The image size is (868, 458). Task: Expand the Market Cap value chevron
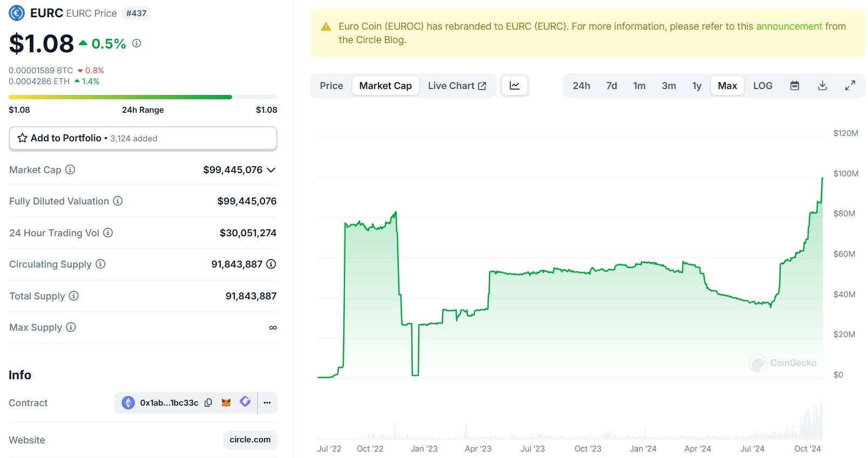[271, 170]
